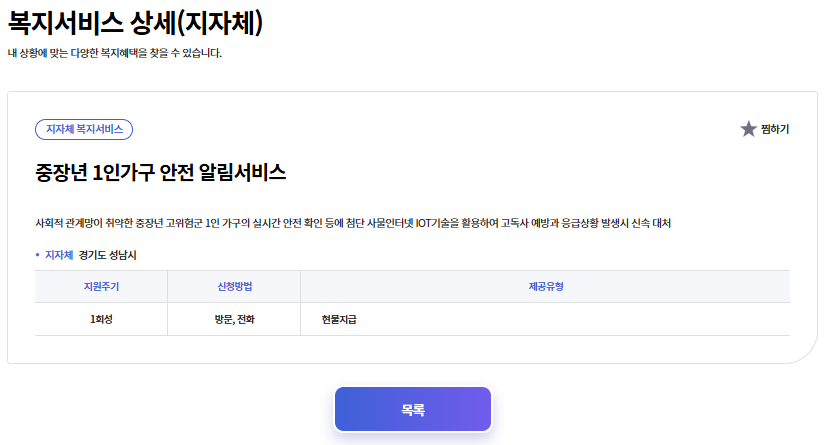Image resolution: width=829 pixels, height=445 pixels.
Task: Select the 제공유형 column header
Action: tap(546, 287)
